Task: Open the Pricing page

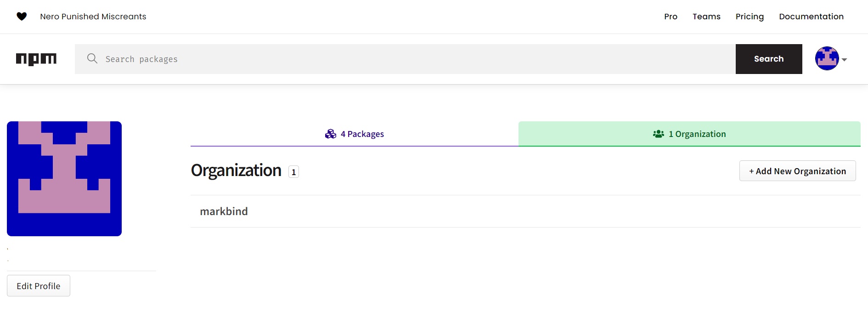Action: pos(750,16)
